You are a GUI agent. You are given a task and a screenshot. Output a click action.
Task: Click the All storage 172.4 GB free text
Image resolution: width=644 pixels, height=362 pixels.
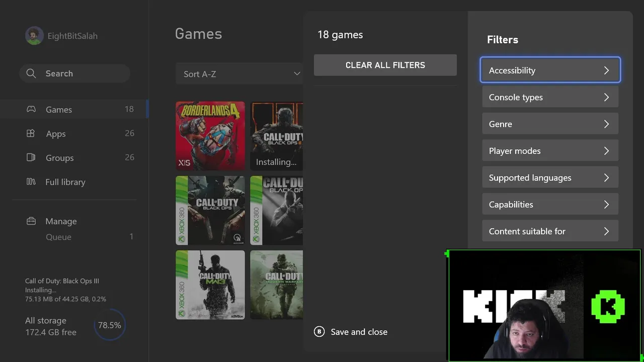click(x=51, y=326)
